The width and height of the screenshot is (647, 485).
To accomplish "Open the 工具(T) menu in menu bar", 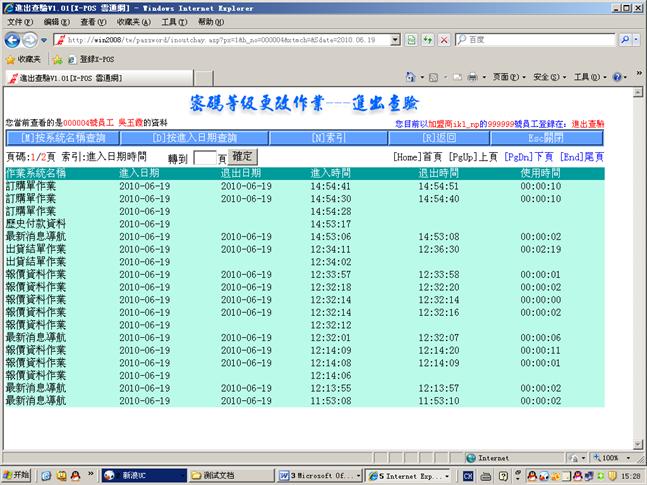I will pyautogui.click(x=173, y=21).
